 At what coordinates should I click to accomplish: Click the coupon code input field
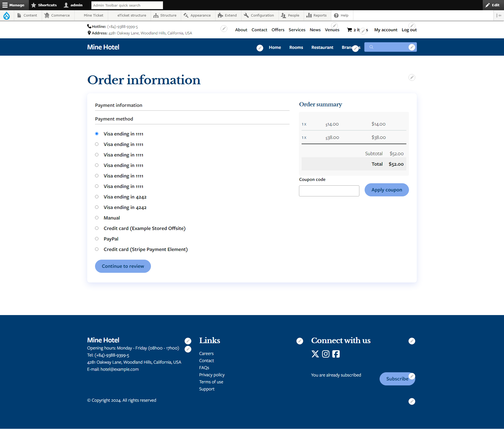[329, 190]
